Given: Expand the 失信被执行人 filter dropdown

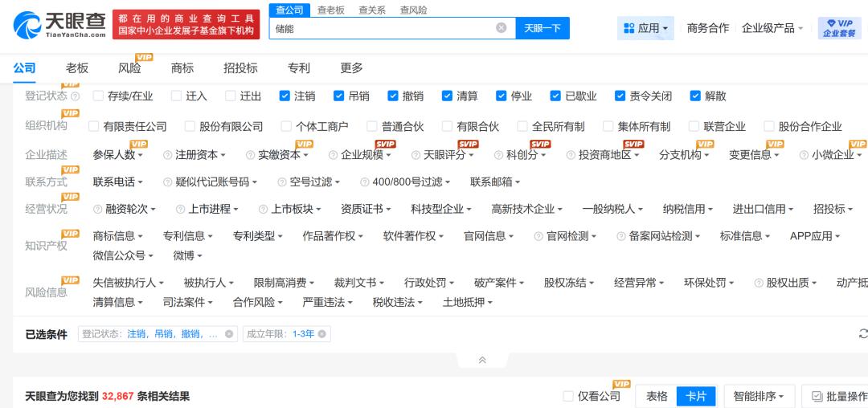Looking at the screenshot, I should (129, 283).
